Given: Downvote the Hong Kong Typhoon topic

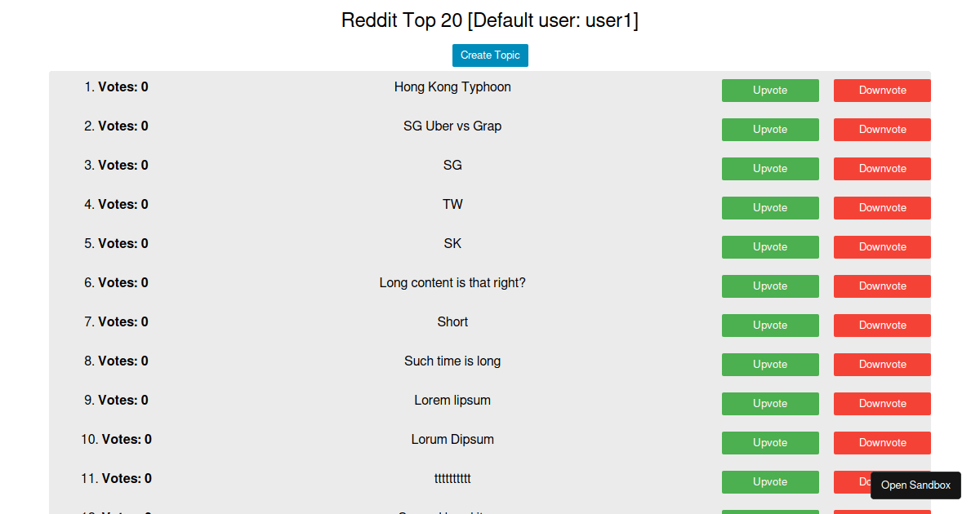Looking at the screenshot, I should point(881,91).
